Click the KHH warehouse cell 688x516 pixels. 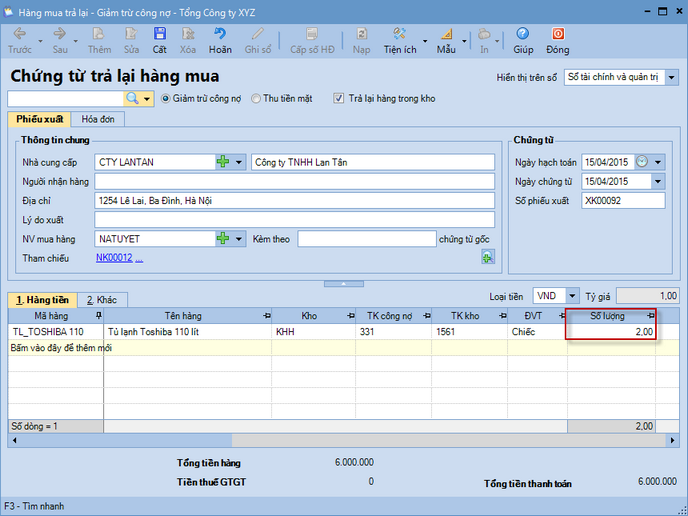[x=313, y=332]
